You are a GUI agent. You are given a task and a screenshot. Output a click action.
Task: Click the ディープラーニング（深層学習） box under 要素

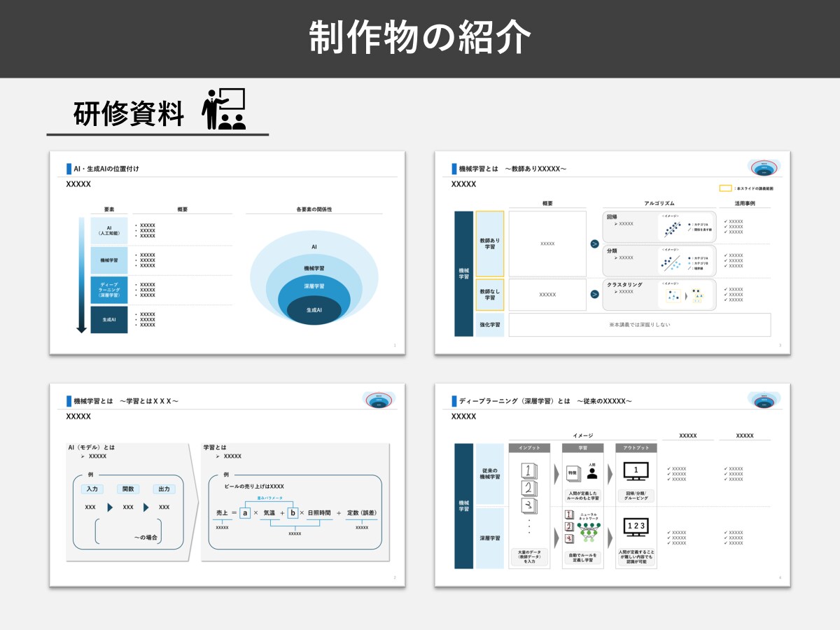click(x=109, y=290)
